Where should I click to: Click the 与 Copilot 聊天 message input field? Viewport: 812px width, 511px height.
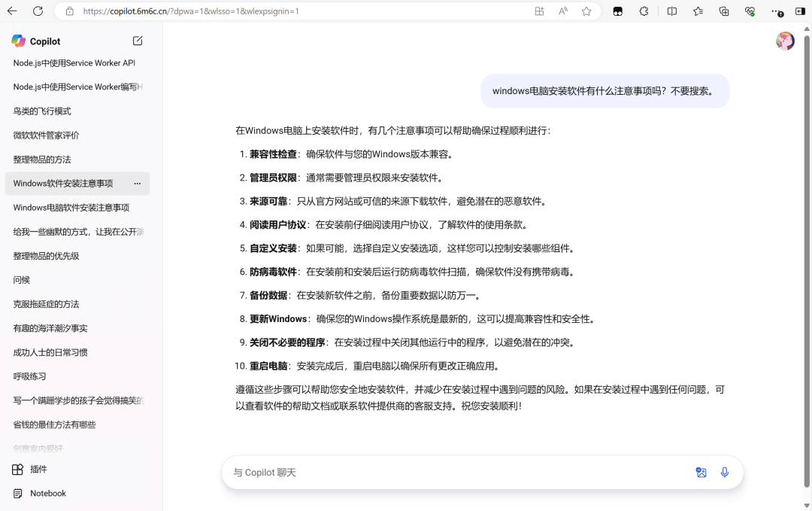click(x=451, y=473)
